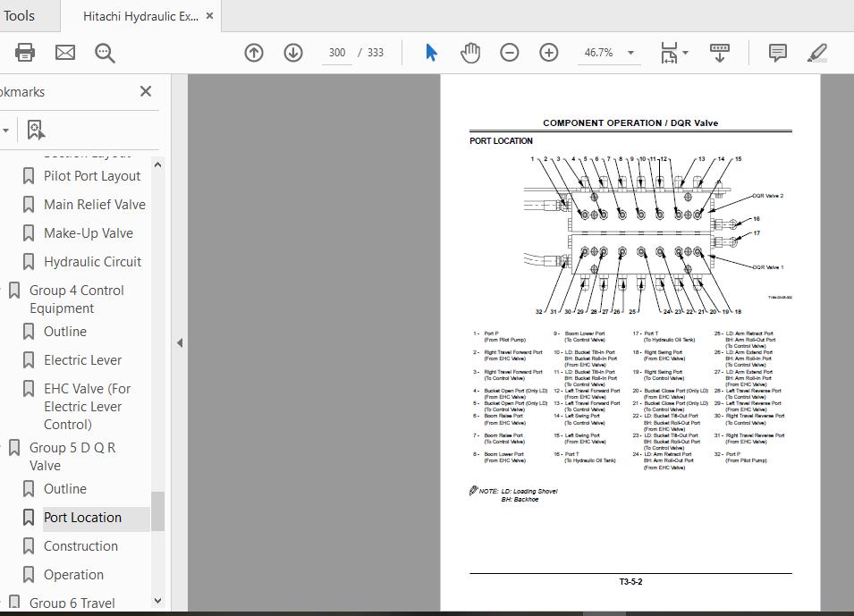Open the EHC Valve bookmark

pos(87,406)
